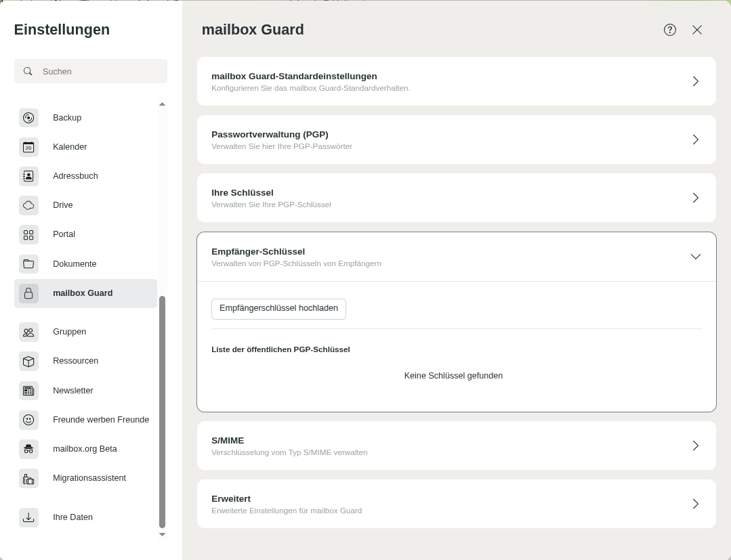Click the Empfänger-Schlüssel title

coord(258,252)
